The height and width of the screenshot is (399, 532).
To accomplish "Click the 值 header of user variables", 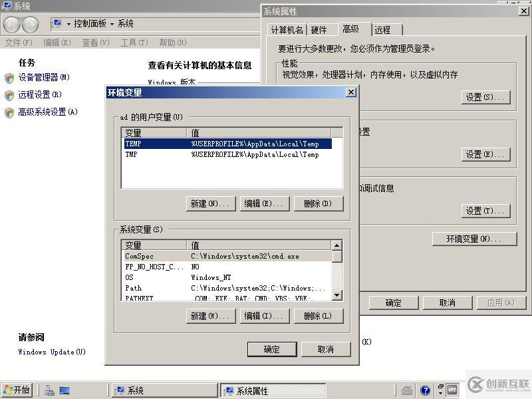I will (x=259, y=132).
